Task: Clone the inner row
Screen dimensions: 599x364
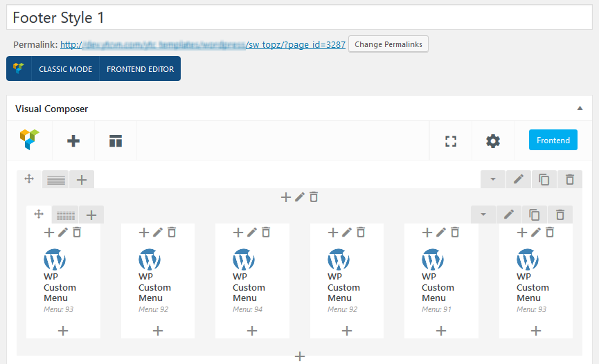Action: click(535, 215)
